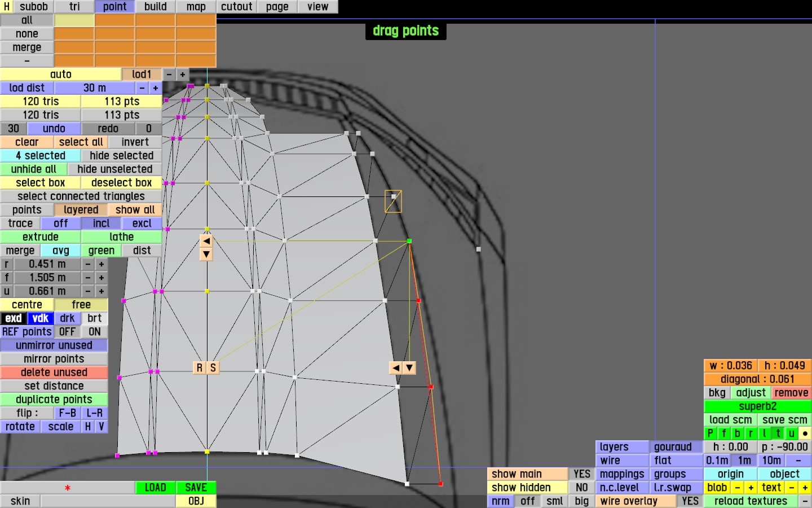Click delete unused
Image resolution: width=812 pixels, height=508 pixels.
pyautogui.click(x=54, y=373)
